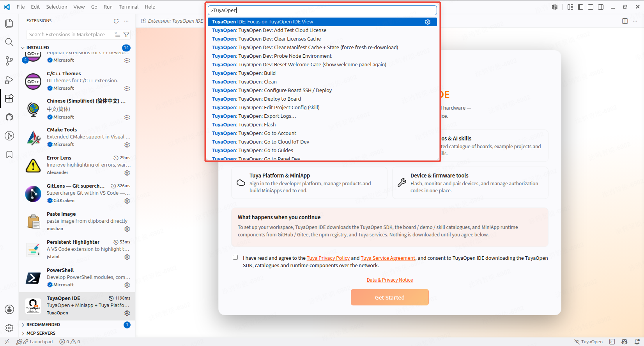Click the Copilot status icon in status bar

tap(625, 342)
